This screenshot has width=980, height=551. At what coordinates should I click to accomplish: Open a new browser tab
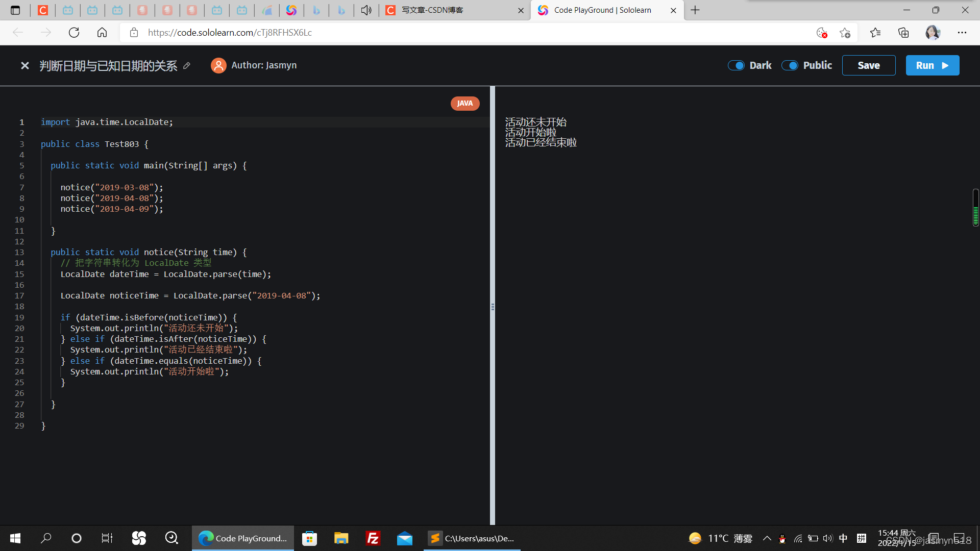tap(695, 10)
